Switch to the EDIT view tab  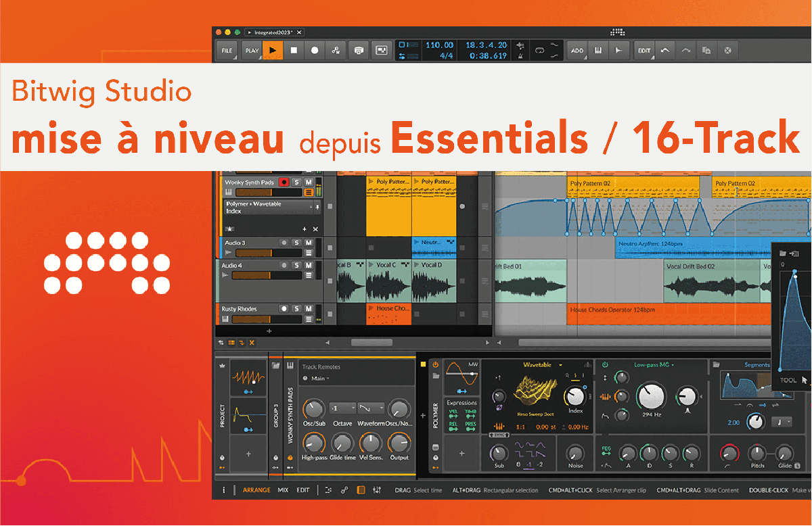(303, 490)
